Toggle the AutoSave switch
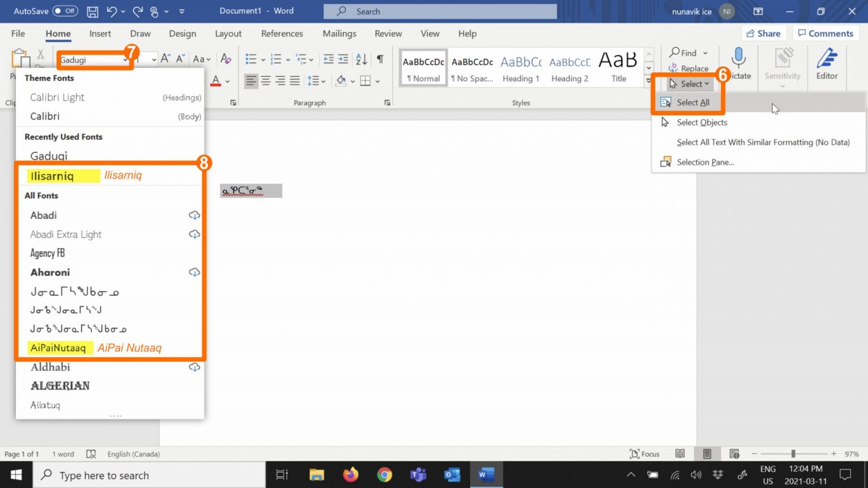The image size is (868, 488). tap(65, 11)
